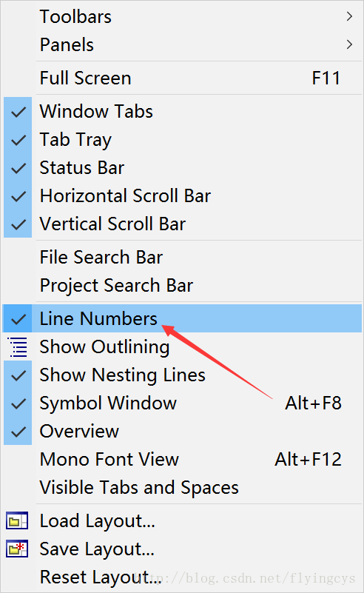Click the Save Layout icon
Viewport: 364px width, 593px height.
coord(17,549)
